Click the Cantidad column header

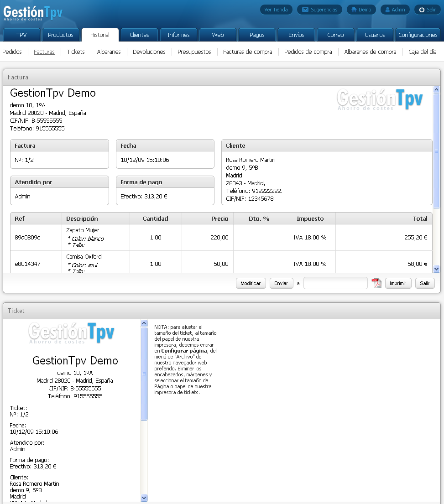coord(156,218)
